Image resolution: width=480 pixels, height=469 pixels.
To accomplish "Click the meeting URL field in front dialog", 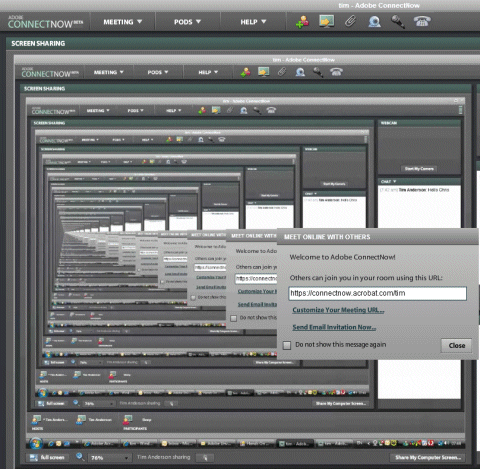I will (377, 293).
